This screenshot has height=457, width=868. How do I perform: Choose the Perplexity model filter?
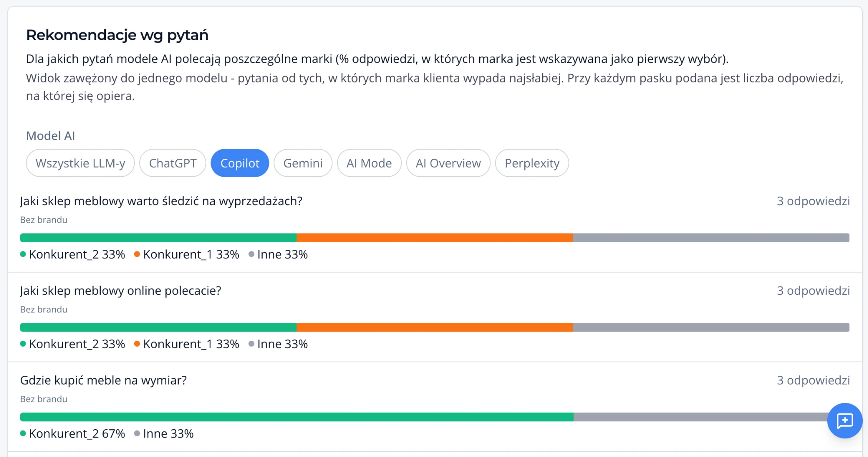click(x=532, y=163)
